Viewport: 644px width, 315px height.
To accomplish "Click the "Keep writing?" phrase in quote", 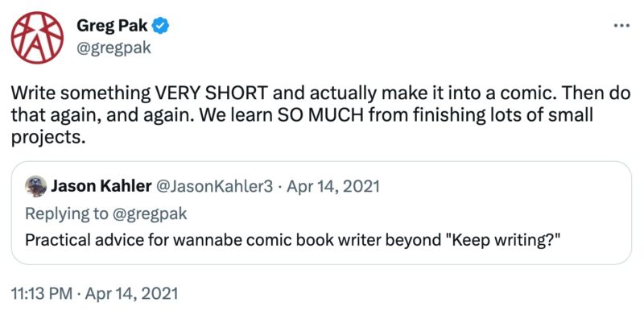I will tap(506, 241).
